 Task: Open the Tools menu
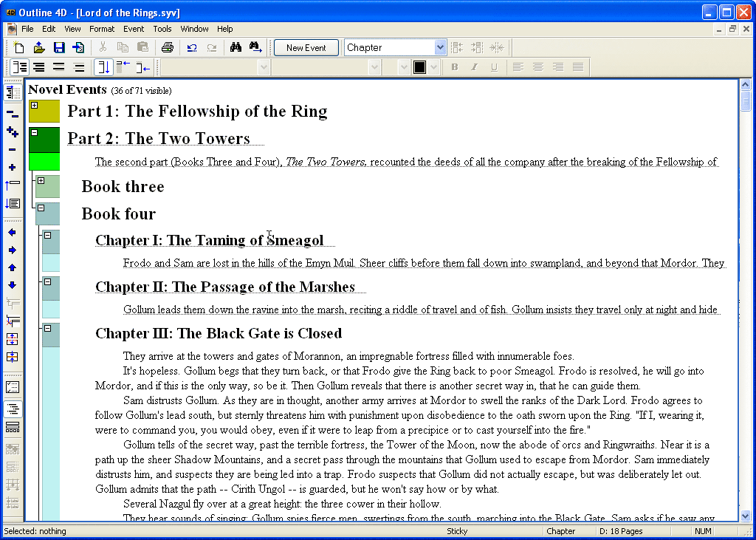click(x=162, y=29)
